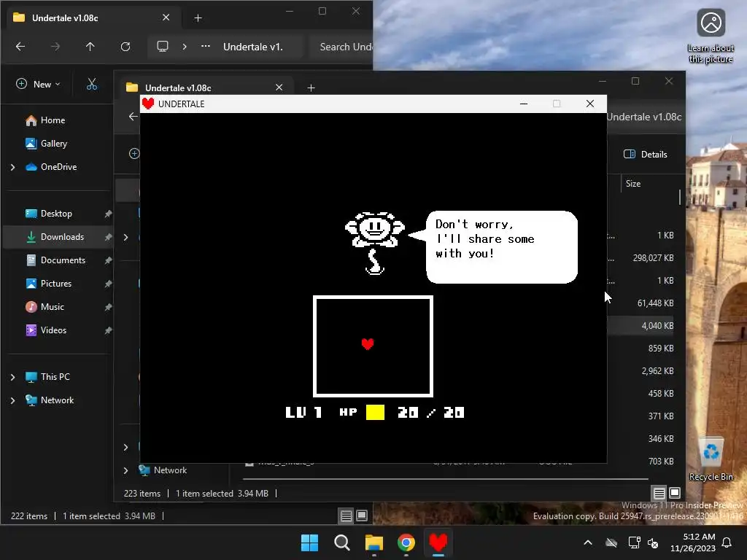
Task: Click the forward arrow in the rear Explorer window
Action: (x=55, y=47)
